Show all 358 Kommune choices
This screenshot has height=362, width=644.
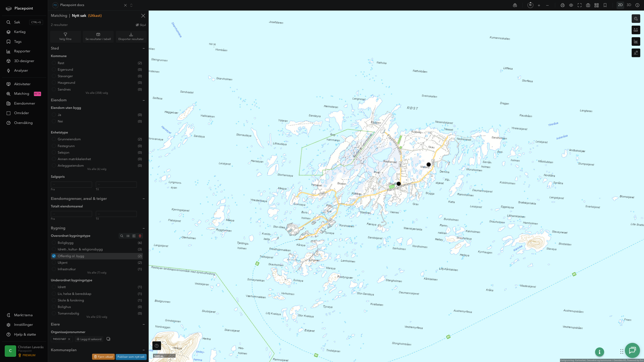tap(97, 93)
